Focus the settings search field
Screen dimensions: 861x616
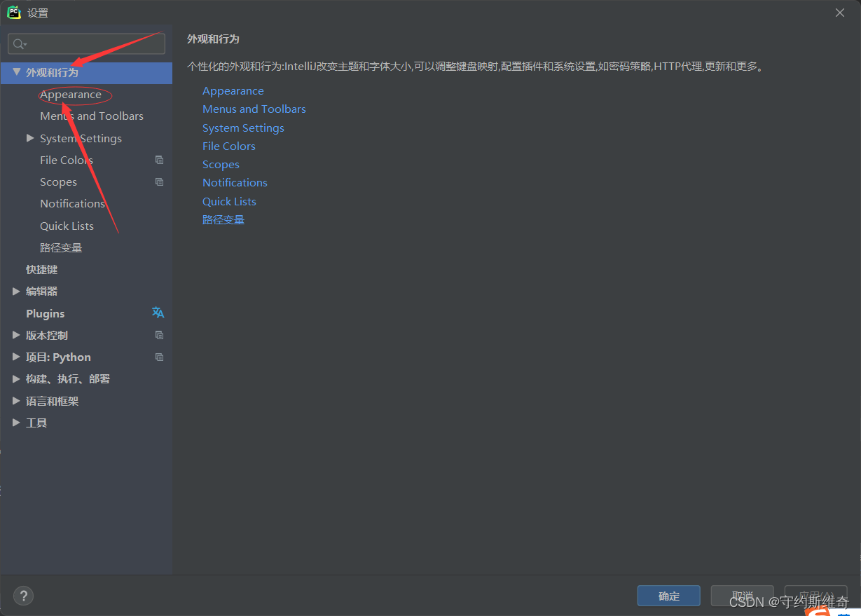pos(86,44)
